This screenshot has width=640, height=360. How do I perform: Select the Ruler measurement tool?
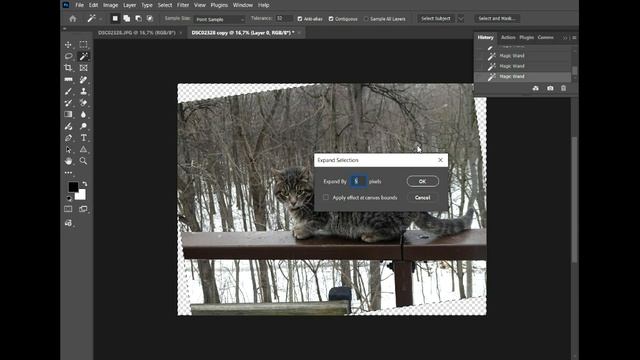pyautogui.click(x=68, y=80)
